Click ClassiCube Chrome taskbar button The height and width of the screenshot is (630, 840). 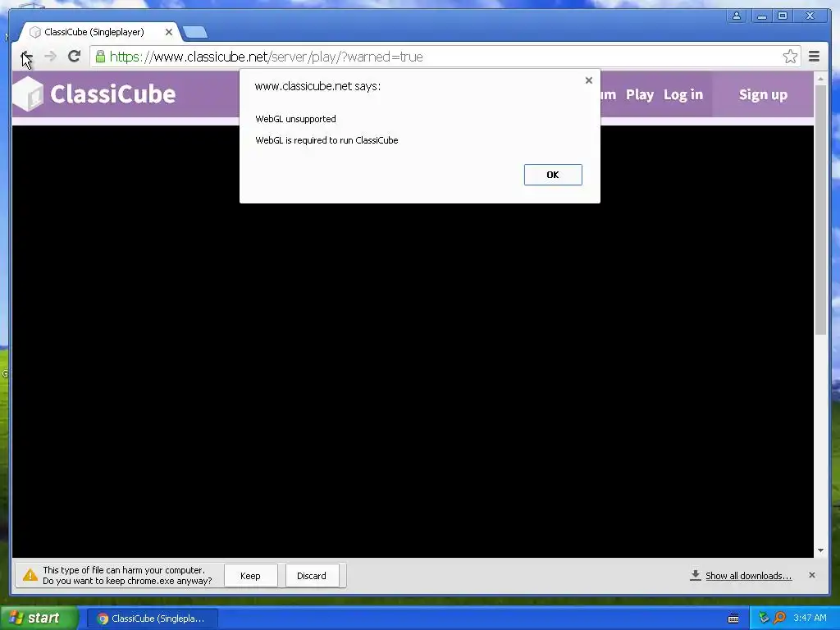pos(153,619)
